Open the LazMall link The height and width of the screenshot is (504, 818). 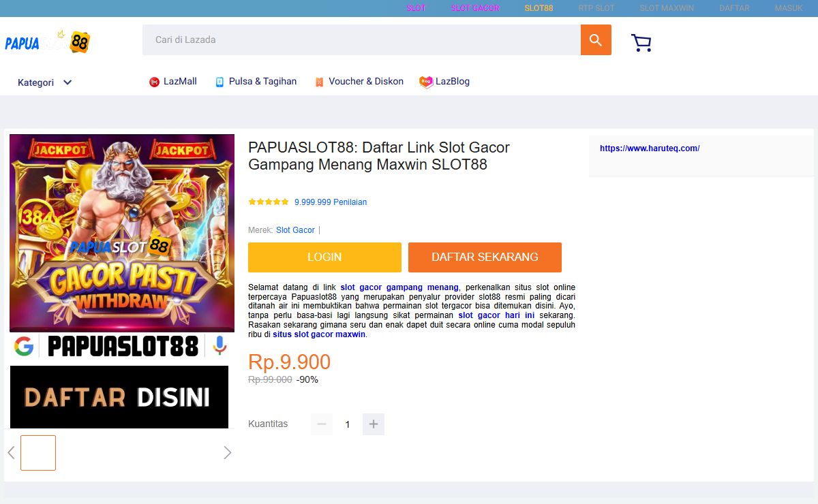pyautogui.click(x=180, y=82)
